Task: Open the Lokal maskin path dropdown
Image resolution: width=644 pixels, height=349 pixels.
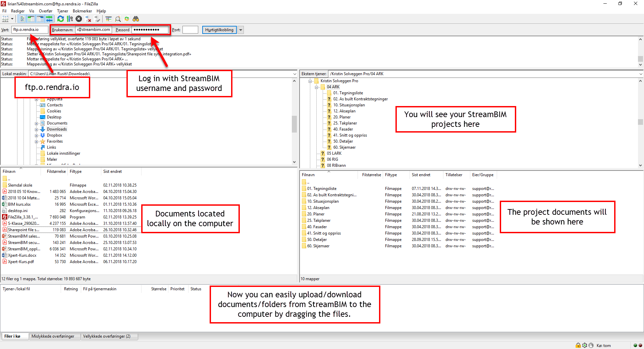Action: (294, 74)
